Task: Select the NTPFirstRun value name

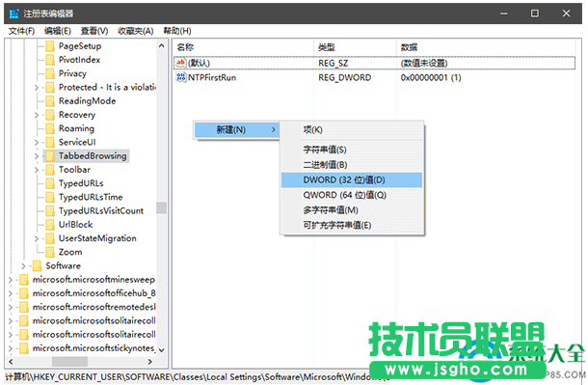Action: (x=212, y=77)
